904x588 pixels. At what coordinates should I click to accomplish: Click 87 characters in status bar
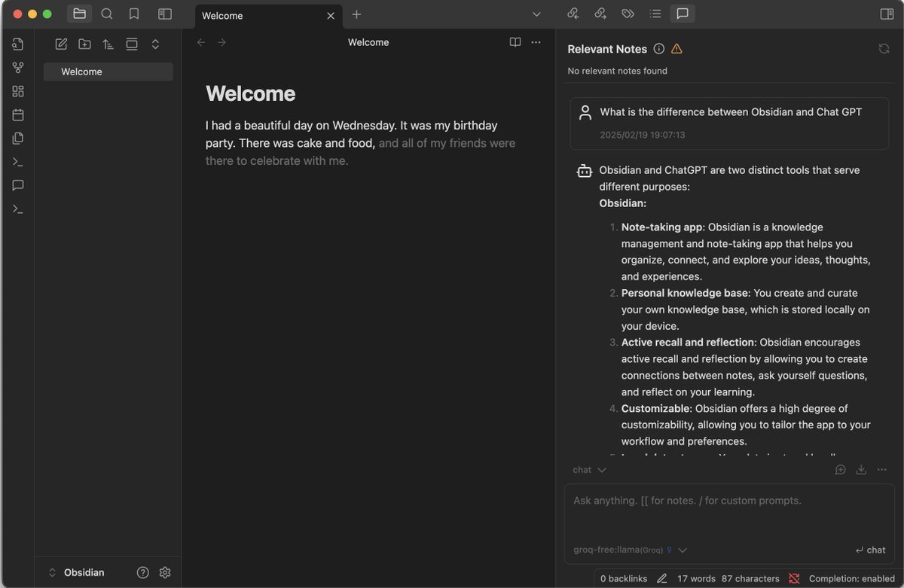tap(750, 579)
